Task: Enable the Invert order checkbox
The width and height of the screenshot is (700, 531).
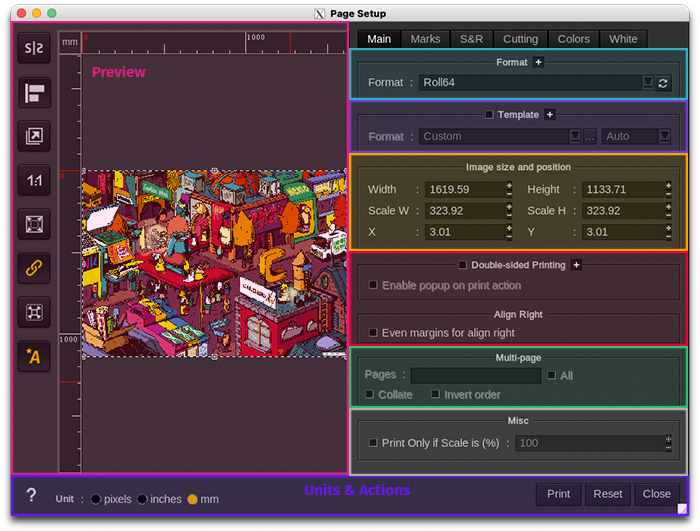Action: pos(435,394)
